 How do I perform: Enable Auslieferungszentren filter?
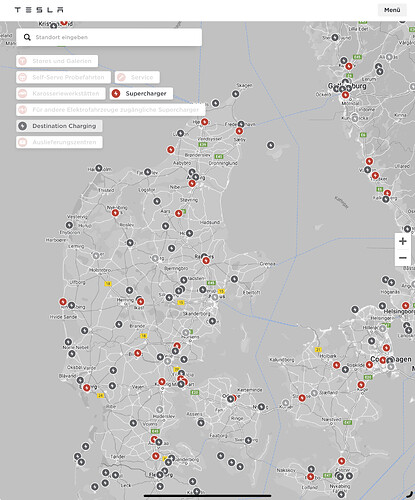[59, 142]
